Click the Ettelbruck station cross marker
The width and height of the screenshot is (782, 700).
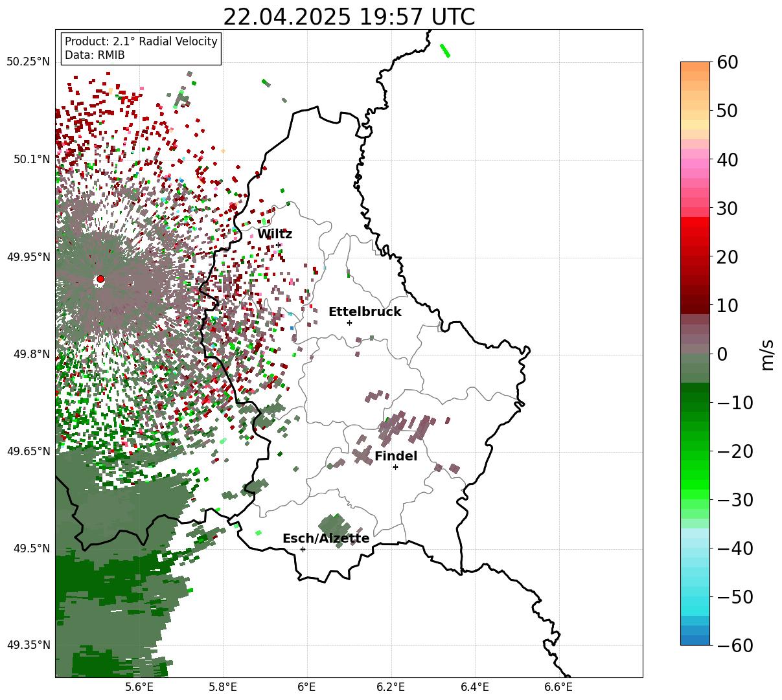(349, 322)
